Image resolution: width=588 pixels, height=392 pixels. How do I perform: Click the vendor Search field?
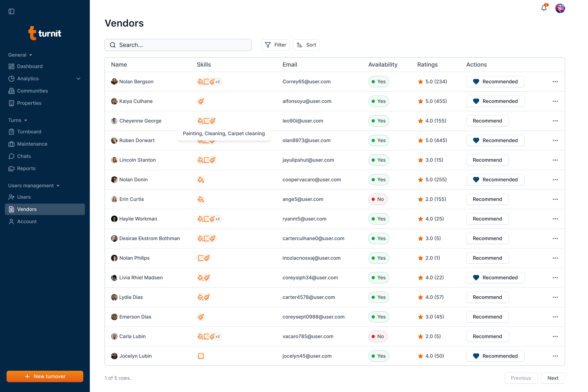(x=178, y=45)
